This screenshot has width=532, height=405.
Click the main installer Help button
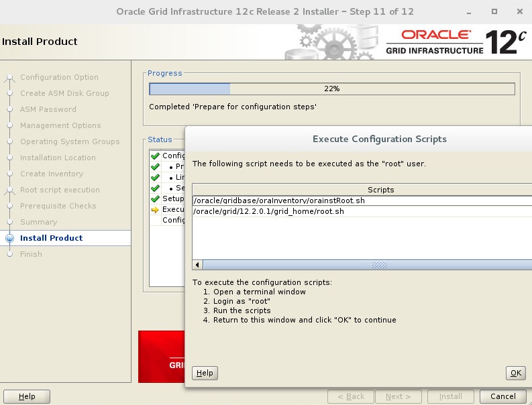coord(27,396)
